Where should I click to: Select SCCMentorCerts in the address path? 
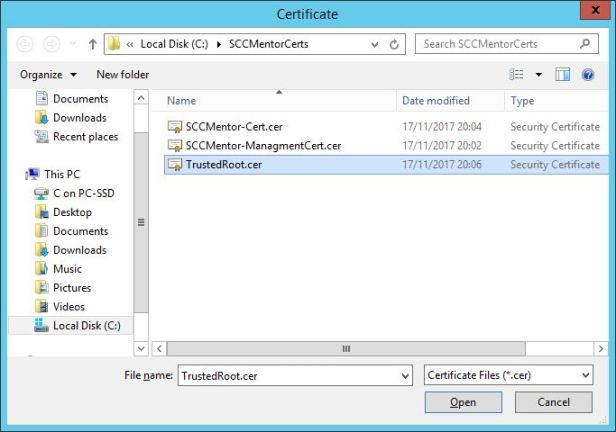[269, 44]
